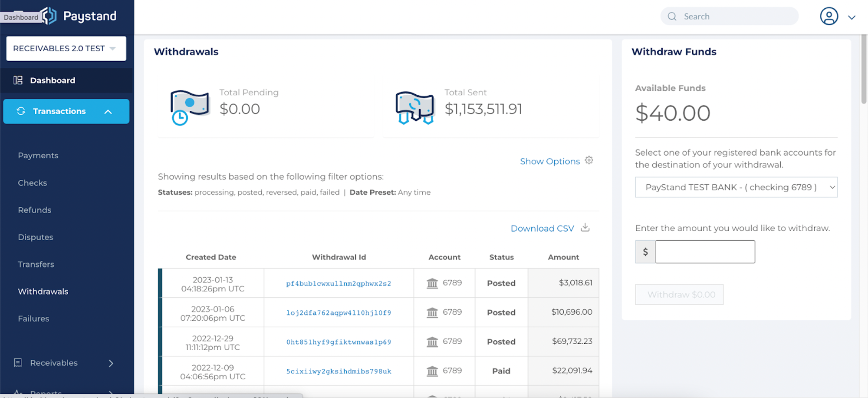
Task: Click the download arrow beside Download CSV
Action: pos(585,227)
